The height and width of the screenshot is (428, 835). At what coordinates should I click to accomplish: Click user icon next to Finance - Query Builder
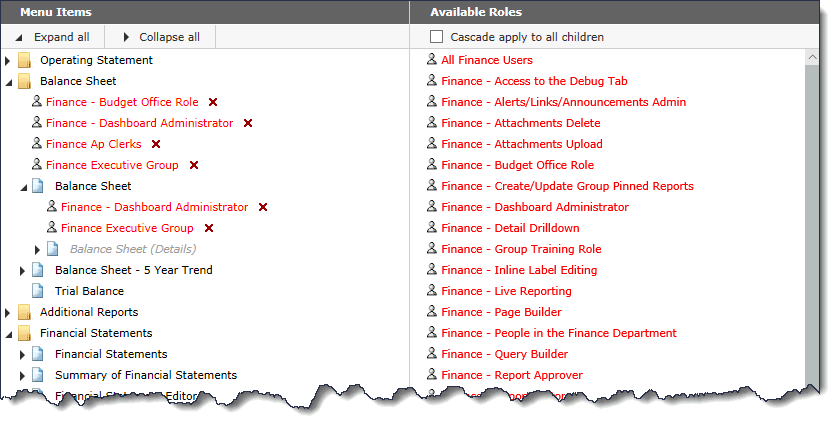432,354
